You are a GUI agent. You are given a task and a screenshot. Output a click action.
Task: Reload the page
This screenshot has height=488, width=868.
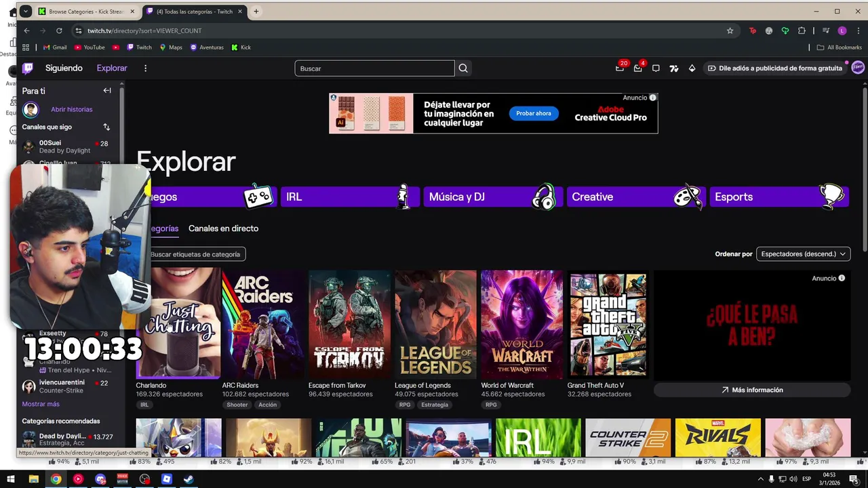click(59, 30)
